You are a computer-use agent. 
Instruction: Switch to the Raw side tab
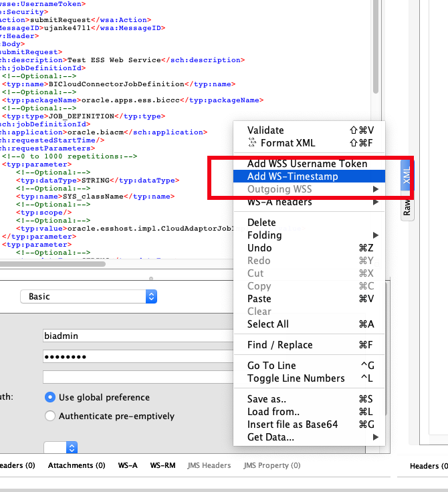pos(407,208)
